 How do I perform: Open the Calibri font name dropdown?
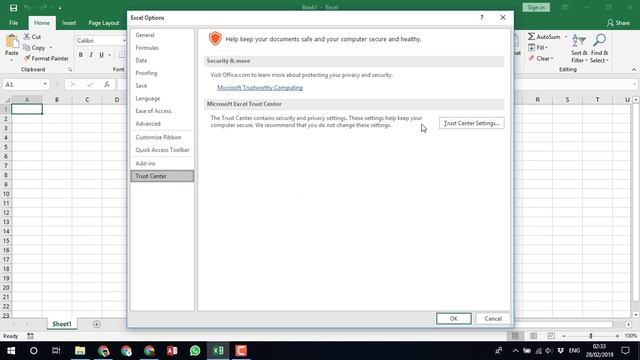124,41
